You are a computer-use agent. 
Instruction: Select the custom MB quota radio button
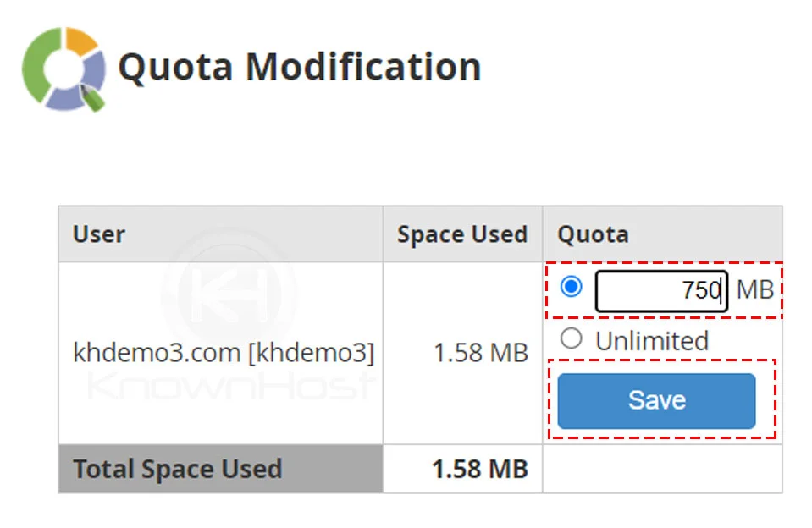572,287
